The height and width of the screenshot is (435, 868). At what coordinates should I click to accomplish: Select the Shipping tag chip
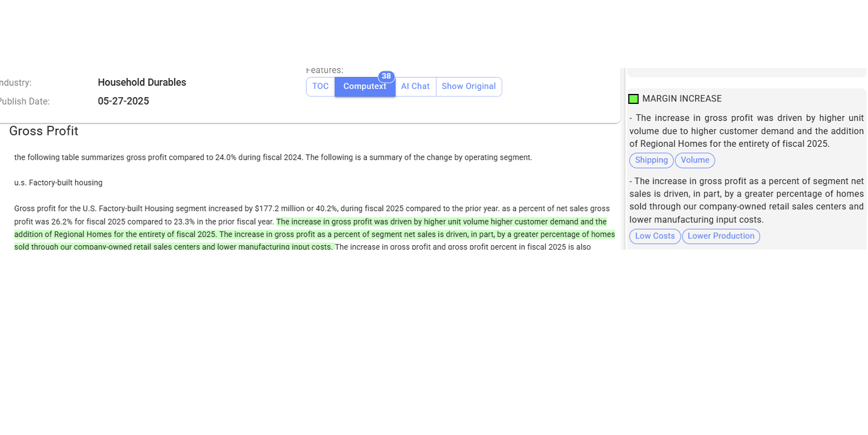coord(651,161)
